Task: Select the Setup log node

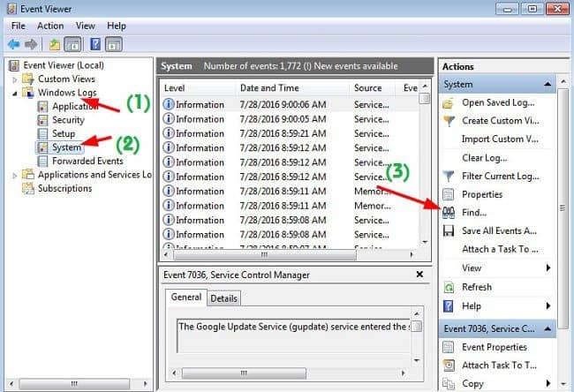Action: click(64, 134)
